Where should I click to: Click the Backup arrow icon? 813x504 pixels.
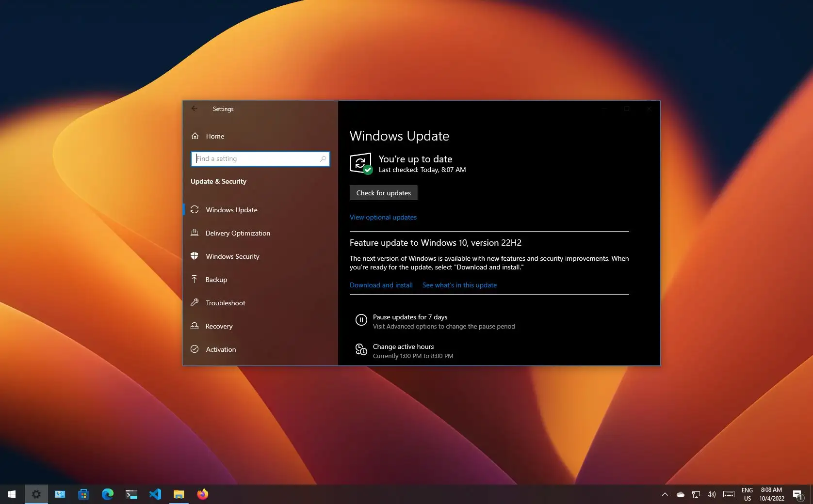(x=195, y=280)
